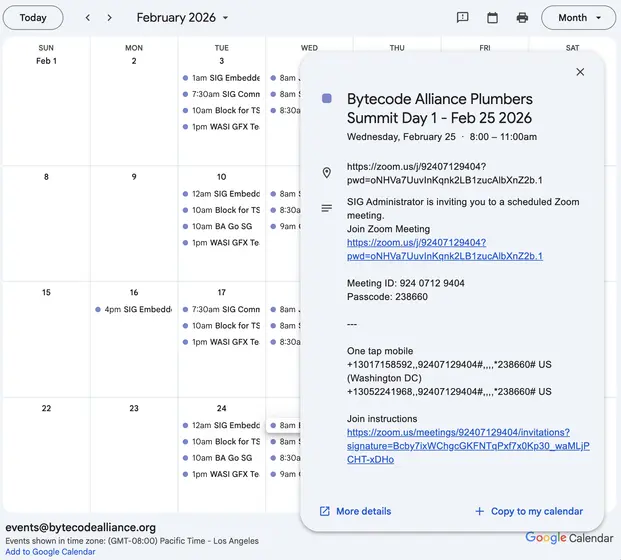Open the feedback icon in toolbar

pyautogui.click(x=462, y=18)
